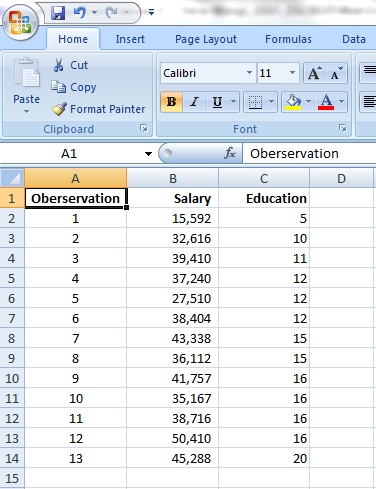Select row 15 header
The height and width of the screenshot is (489, 376).
tap(12, 478)
